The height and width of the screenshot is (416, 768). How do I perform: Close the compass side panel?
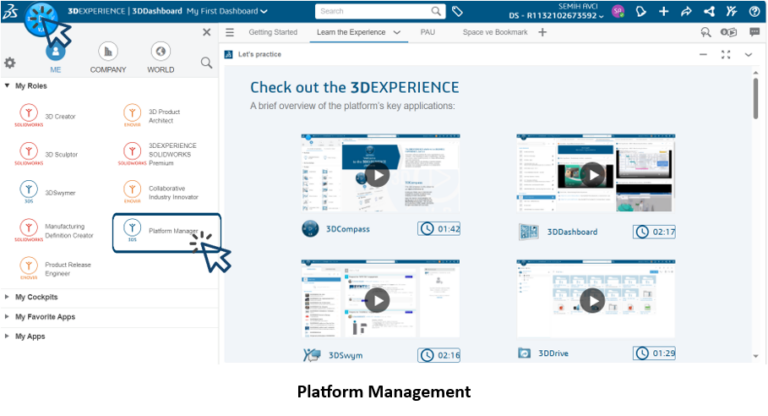pos(206,33)
